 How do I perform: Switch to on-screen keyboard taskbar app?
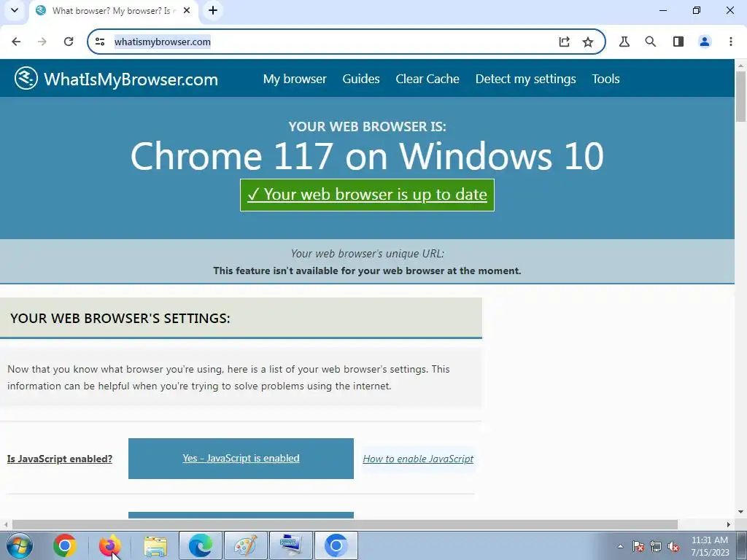pos(291,545)
